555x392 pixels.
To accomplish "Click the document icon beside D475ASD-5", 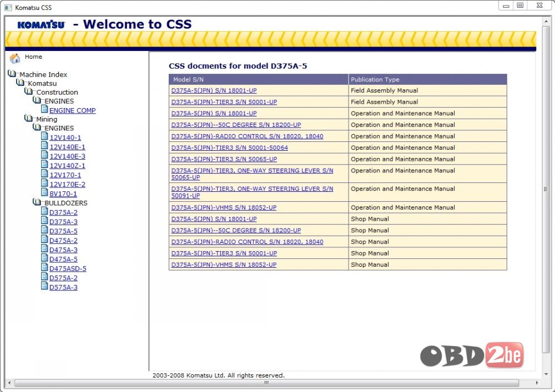I will 44,267.
